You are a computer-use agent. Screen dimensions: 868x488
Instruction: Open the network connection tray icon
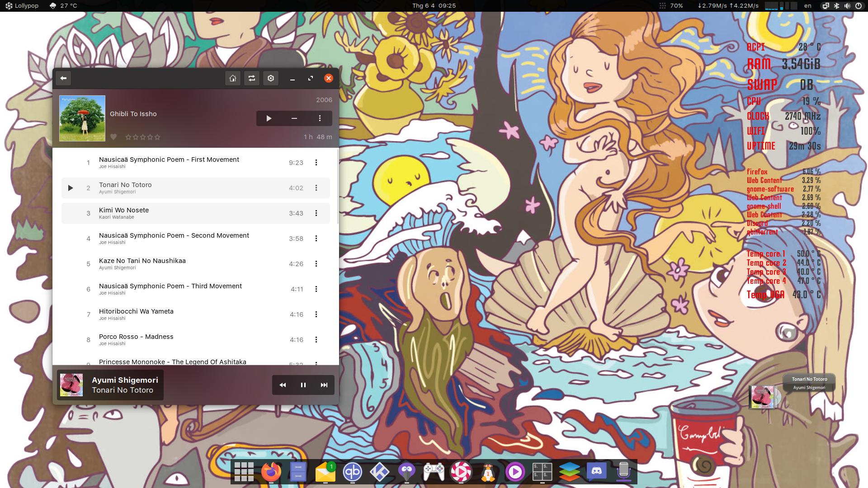tap(826, 6)
